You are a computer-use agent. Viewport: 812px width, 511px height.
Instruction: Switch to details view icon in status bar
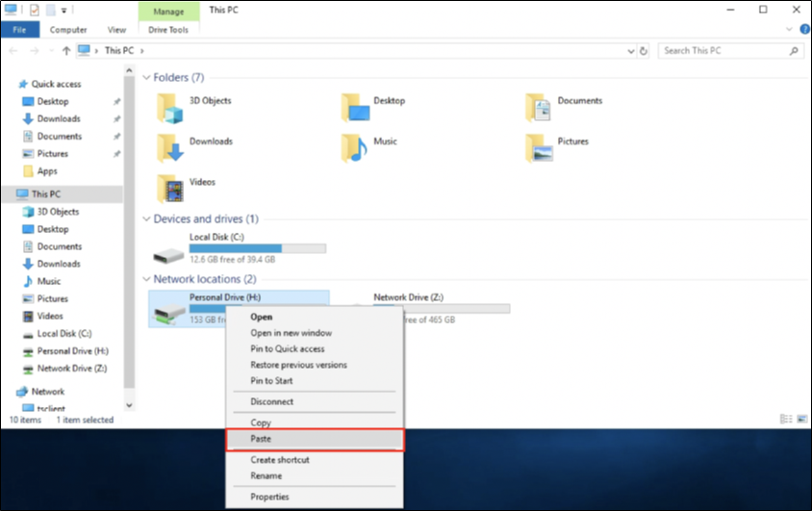(x=786, y=420)
